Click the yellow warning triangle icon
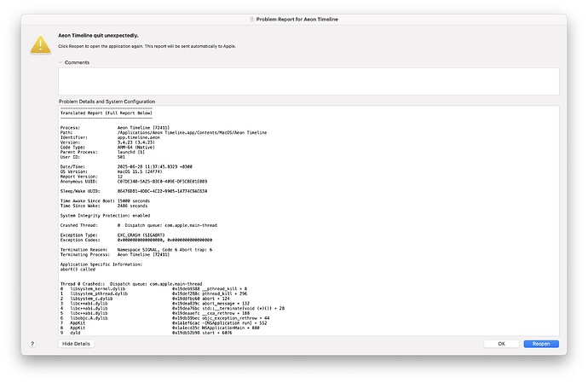This screenshot has width=588, height=383. pos(41,44)
